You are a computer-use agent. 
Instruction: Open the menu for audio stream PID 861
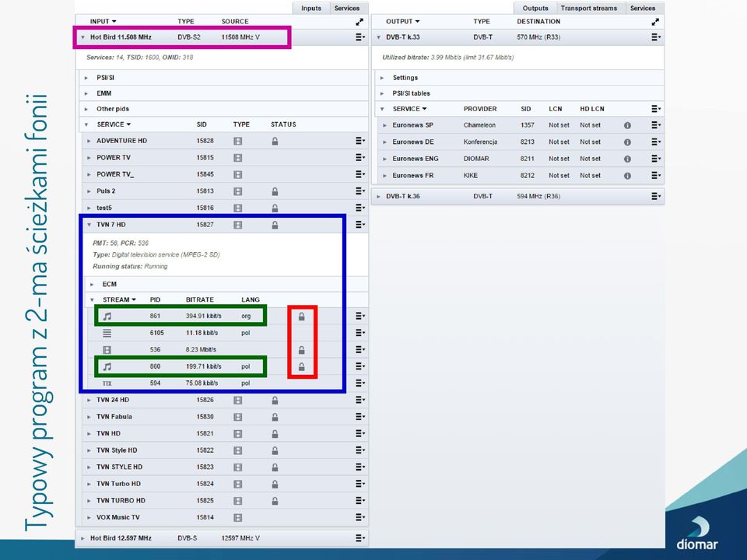[359, 316]
